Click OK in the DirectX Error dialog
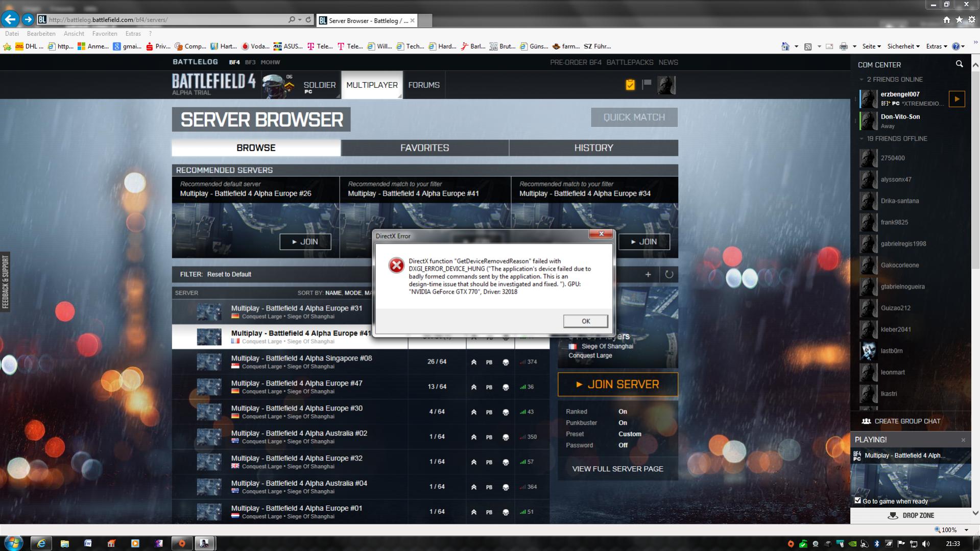Image resolution: width=980 pixels, height=551 pixels. pyautogui.click(x=585, y=321)
